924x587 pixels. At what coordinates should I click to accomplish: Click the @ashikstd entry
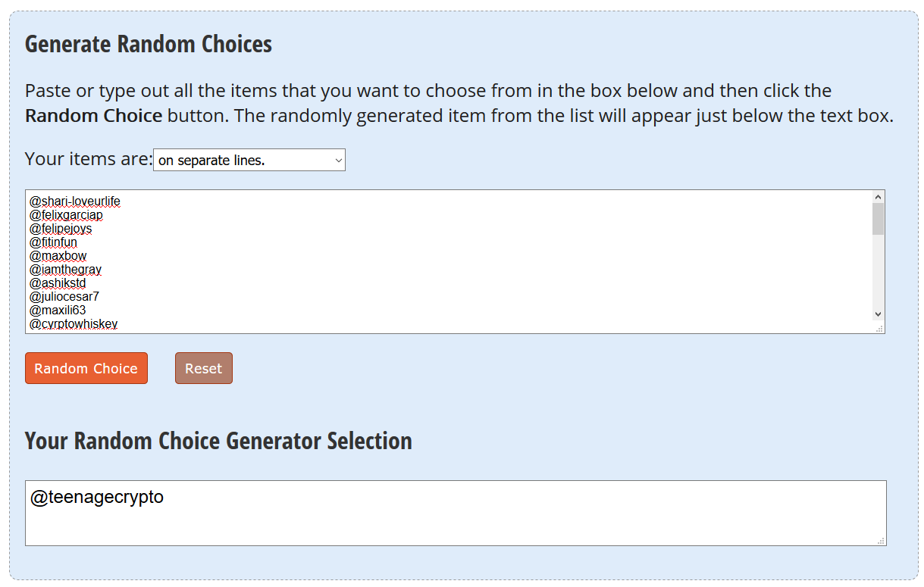[58, 283]
